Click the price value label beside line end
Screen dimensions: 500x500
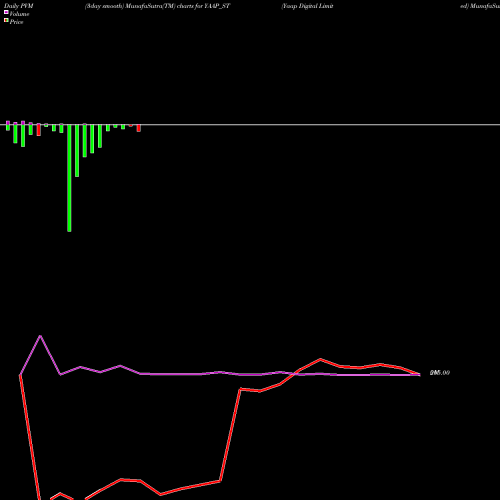click(440, 373)
